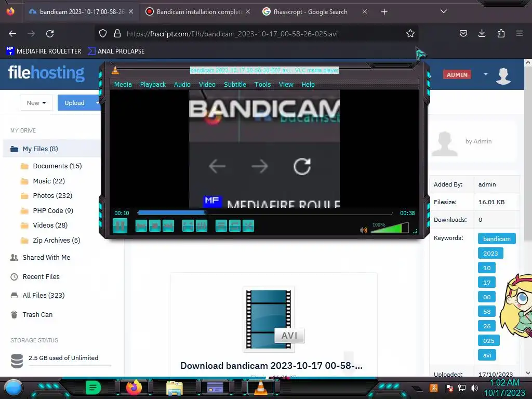Bookmark page with the star icon
Image resolution: width=532 pixels, height=399 pixels.
(x=410, y=33)
